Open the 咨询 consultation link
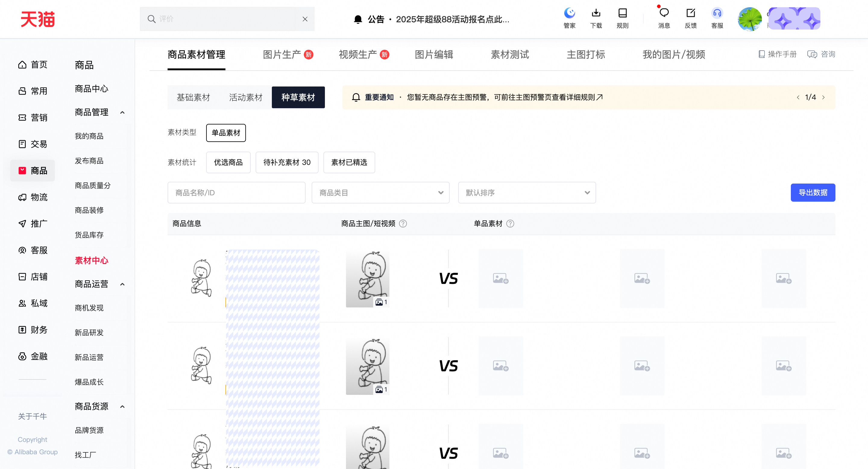Viewport: 868px width, 469px height. (x=821, y=54)
